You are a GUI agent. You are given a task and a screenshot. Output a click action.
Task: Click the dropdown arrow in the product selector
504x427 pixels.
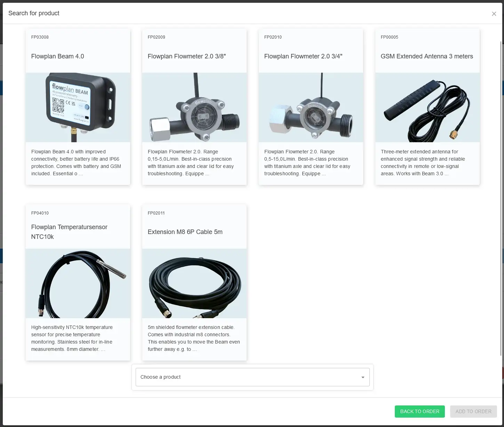pyautogui.click(x=363, y=377)
